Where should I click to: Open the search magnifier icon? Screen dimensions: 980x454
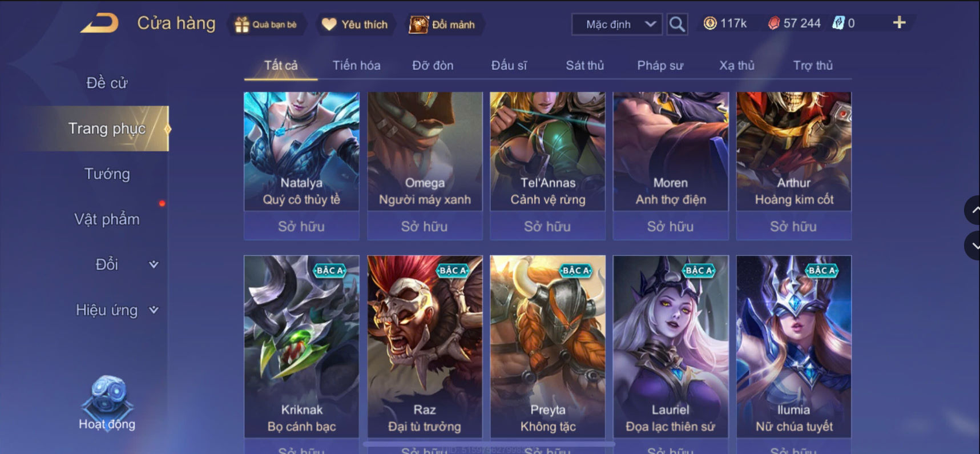pyautogui.click(x=677, y=24)
